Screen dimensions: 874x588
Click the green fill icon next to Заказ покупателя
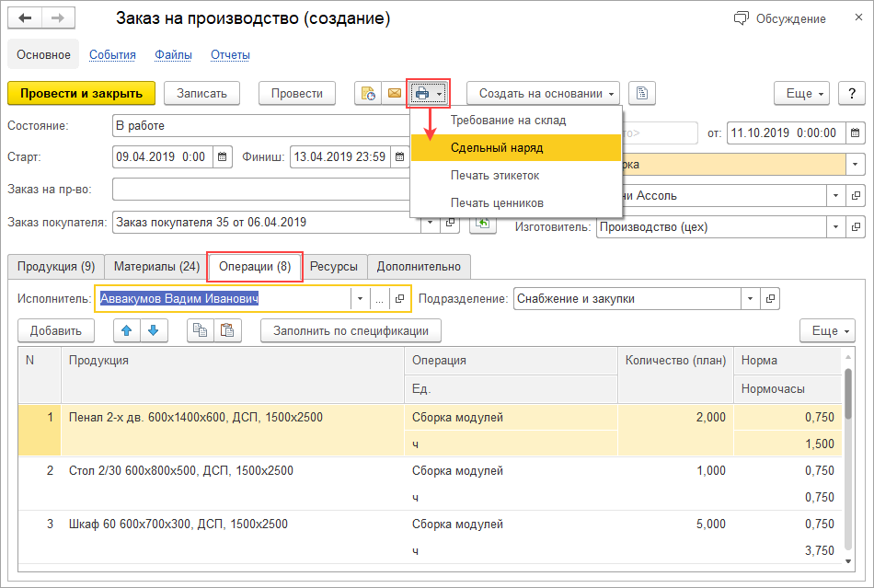click(x=483, y=224)
